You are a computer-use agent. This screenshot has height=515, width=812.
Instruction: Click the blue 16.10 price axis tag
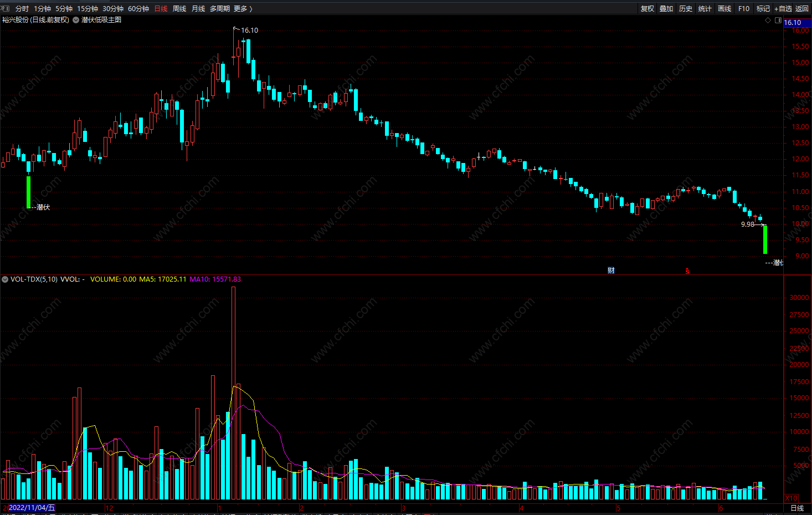pos(797,23)
